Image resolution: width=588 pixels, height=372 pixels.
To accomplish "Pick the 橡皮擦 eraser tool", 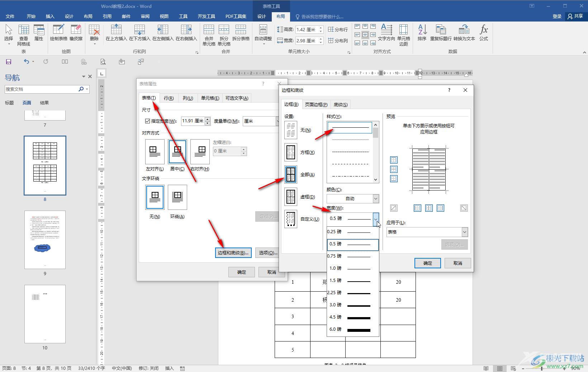I will coord(76,33).
